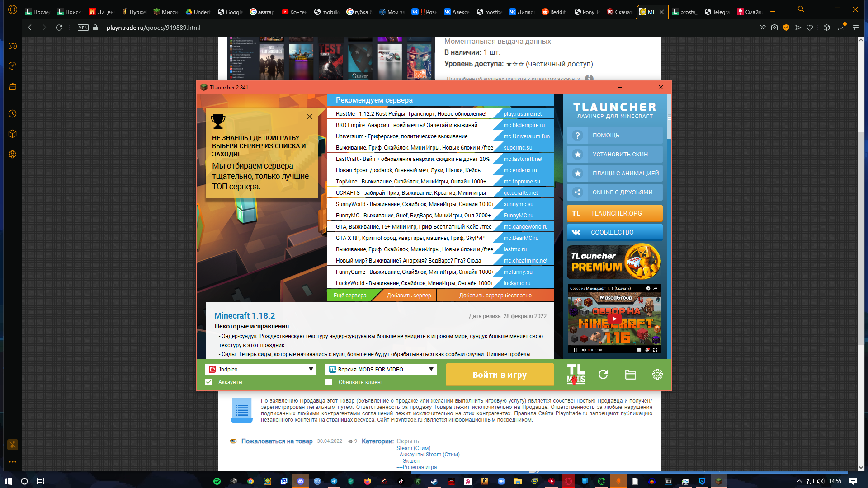
Task: Click browser reload button
Action: (59, 28)
